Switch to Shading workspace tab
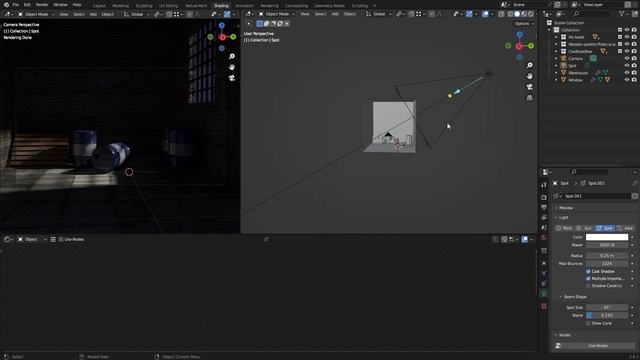The height and width of the screenshot is (360, 640). click(221, 6)
